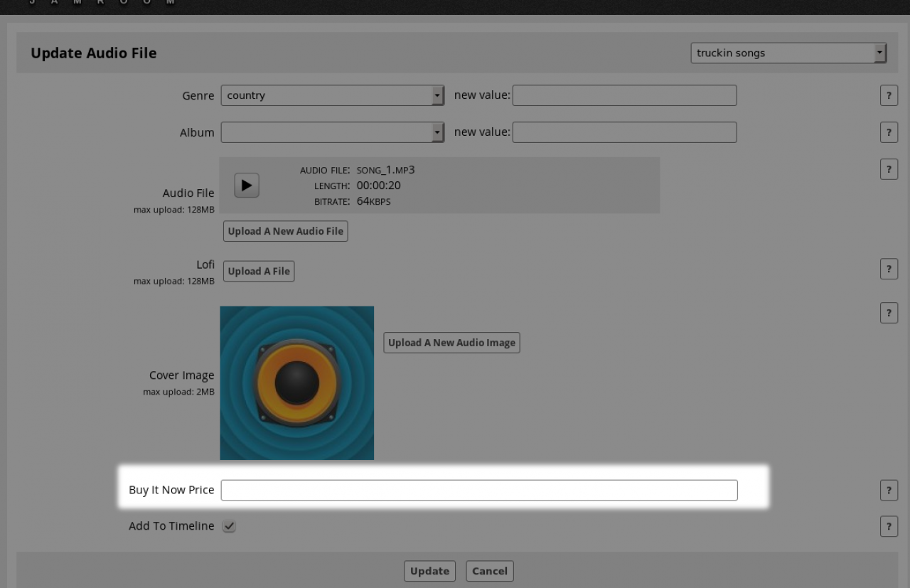
Task: Show help for Cover Image
Action: (889, 313)
